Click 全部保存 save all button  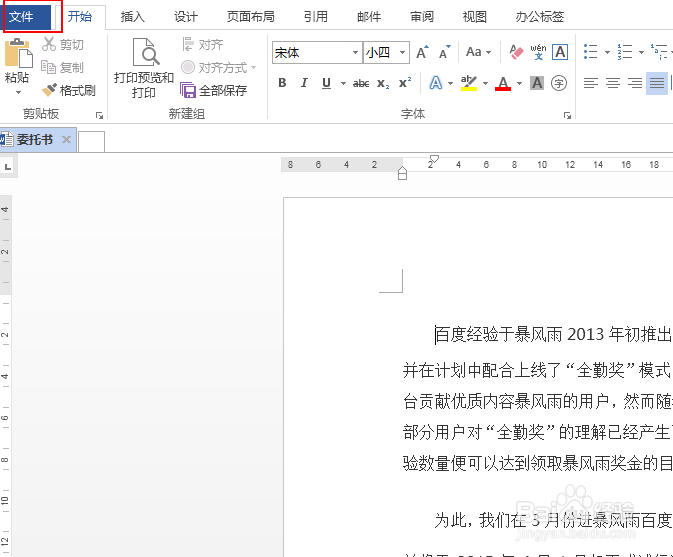point(213,90)
